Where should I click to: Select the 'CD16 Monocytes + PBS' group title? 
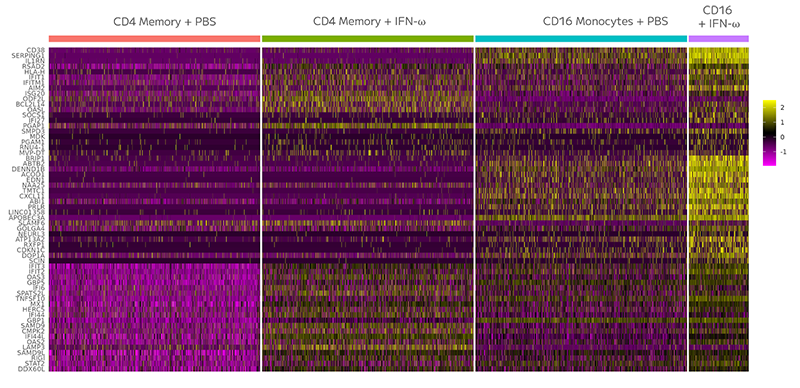[x=606, y=22]
